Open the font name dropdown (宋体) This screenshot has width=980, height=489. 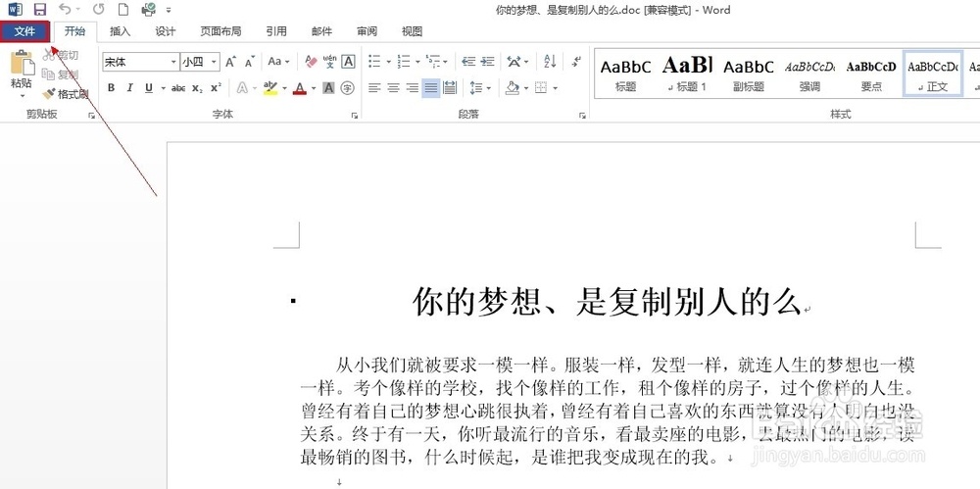click(x=173, y=62)
